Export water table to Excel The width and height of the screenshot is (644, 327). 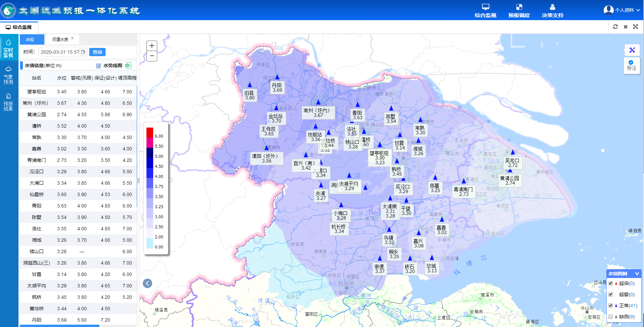pos(128,65)
